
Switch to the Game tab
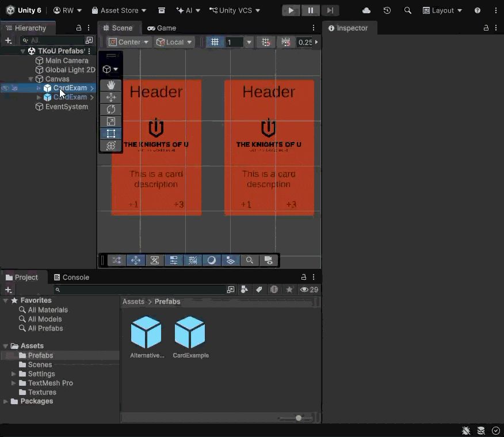(x=162, y=28)
